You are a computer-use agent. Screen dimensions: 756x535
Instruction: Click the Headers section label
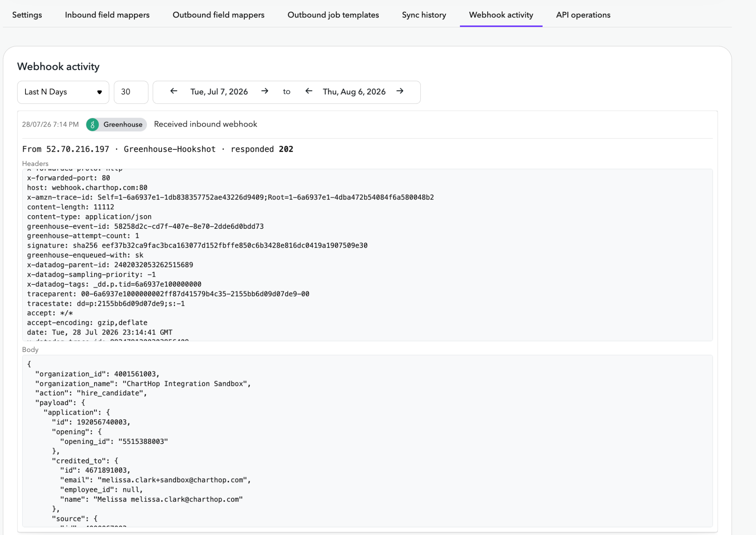35,163
